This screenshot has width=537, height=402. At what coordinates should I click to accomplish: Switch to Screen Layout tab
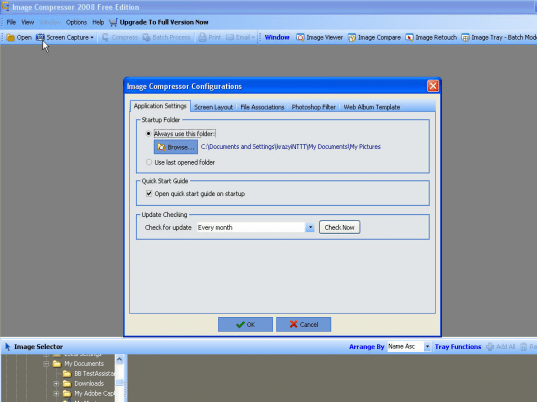(x=213, y=107)
